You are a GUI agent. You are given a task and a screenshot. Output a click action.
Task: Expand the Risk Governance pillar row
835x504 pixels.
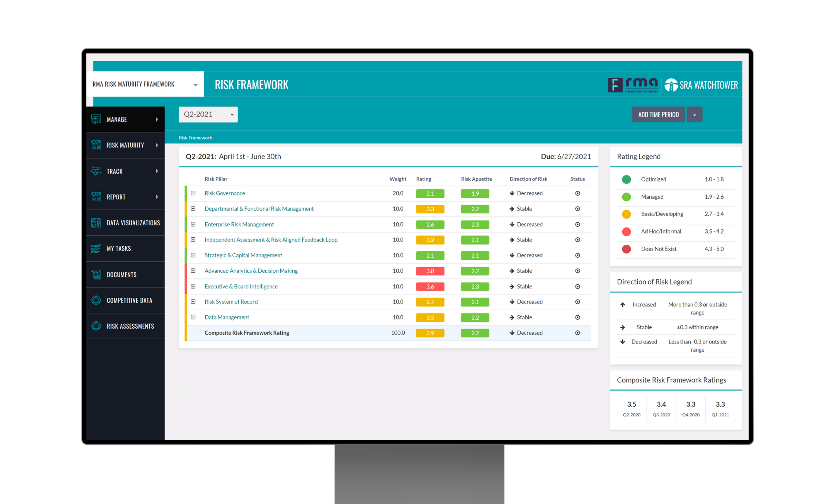(x=193, y=193)
